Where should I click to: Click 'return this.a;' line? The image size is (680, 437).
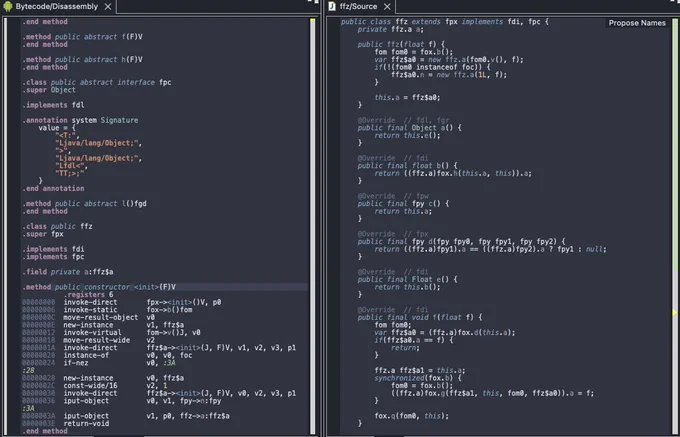pyautogui.click(x=403, y=211)
